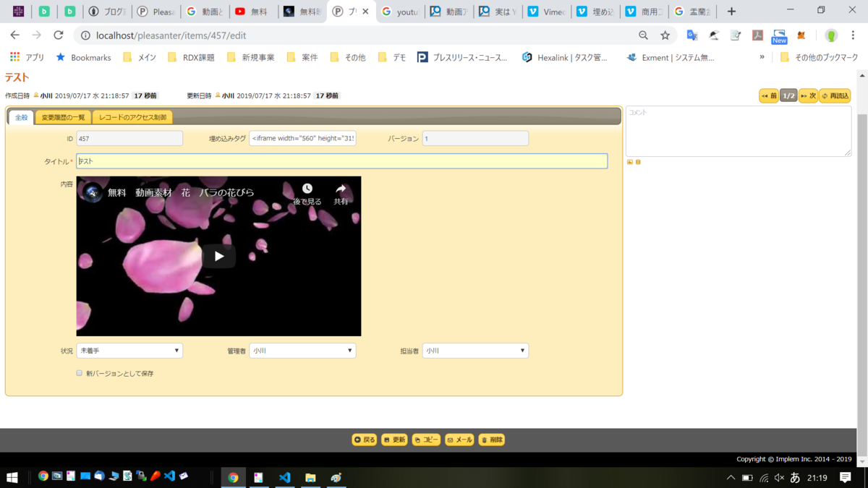Bookmark this page with the star icon
Screen dimensions: 868x488
[665, 35]
